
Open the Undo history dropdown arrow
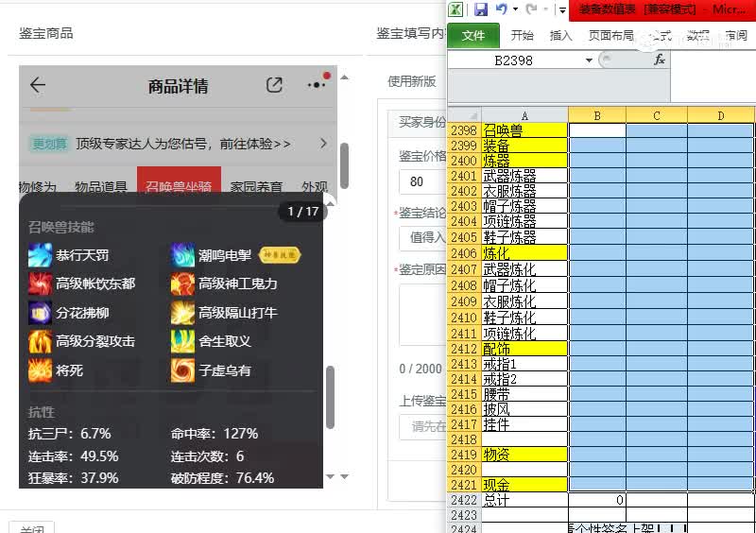click(x=515, y=9)
